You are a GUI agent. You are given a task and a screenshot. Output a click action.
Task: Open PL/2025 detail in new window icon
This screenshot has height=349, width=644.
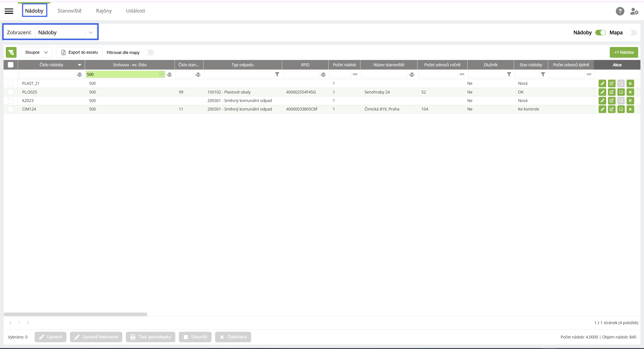(612, 92)
